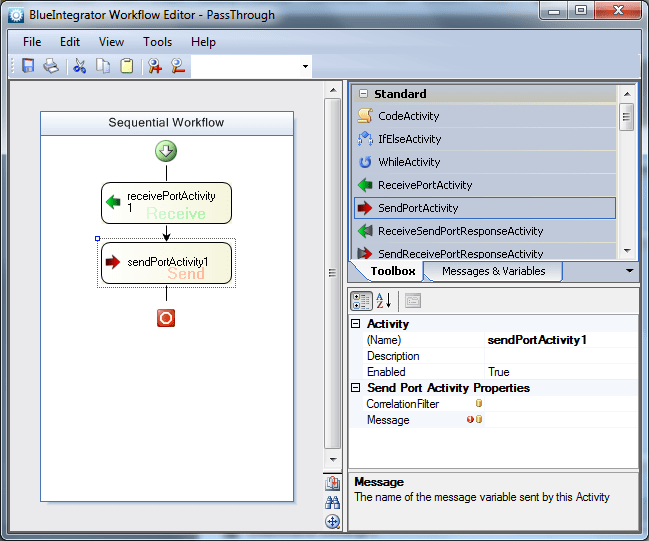Image resolution: width=649 pixels, height=541 pixels.
Task: Open the tab list dropdown arrow
Action: (x=630, y=271)
